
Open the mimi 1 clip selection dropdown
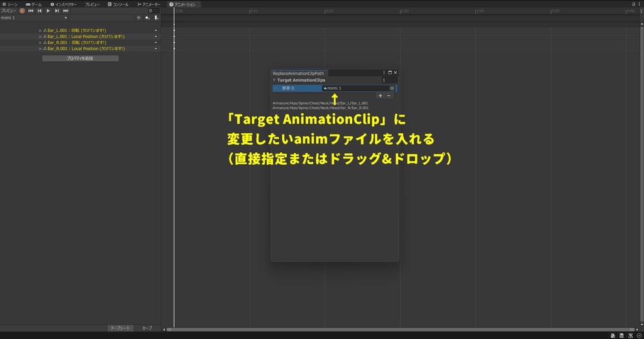(34, 18)
